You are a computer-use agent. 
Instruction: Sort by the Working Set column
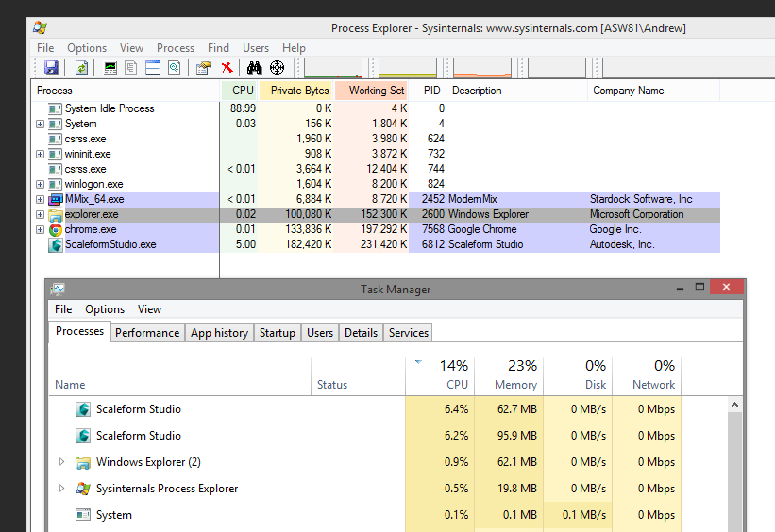pos(371,91)
